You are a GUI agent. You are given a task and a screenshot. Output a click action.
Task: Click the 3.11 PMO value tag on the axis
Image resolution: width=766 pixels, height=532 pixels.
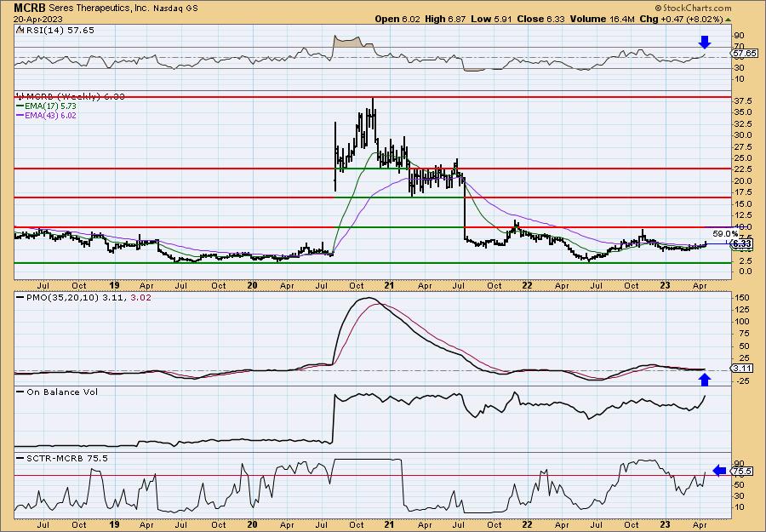pos(742,368)
